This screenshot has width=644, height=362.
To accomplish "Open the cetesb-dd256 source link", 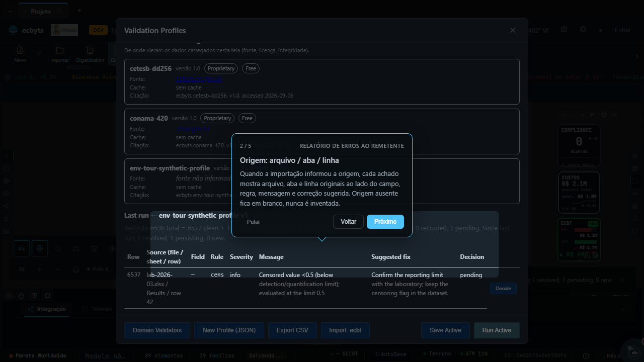I will [x=199, y=79].
